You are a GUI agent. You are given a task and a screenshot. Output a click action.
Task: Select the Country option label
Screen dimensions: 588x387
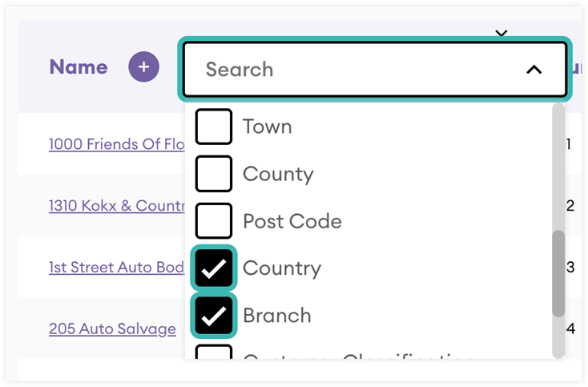pos(282,268)
